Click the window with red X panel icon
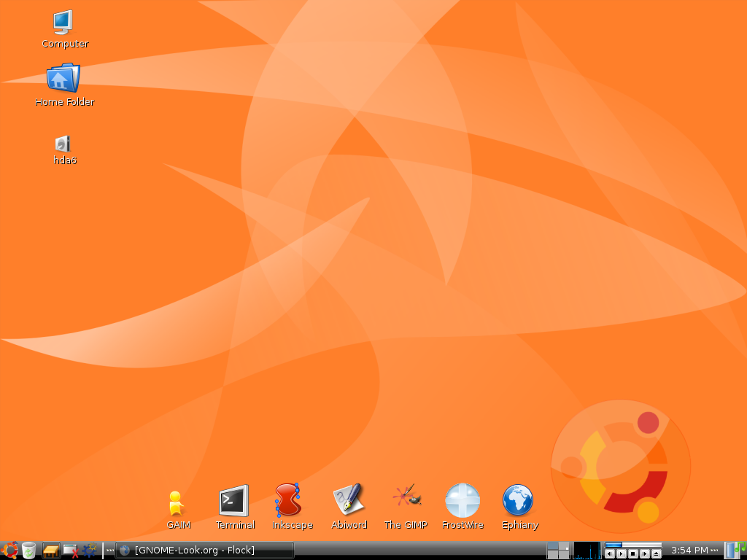 click(71, 551)
